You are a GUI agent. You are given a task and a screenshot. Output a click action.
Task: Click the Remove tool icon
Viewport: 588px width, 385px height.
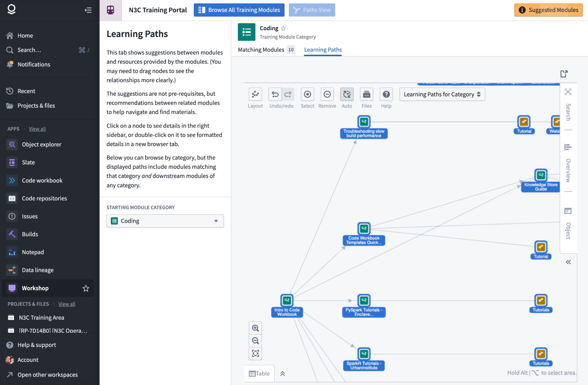coord(327,94)
